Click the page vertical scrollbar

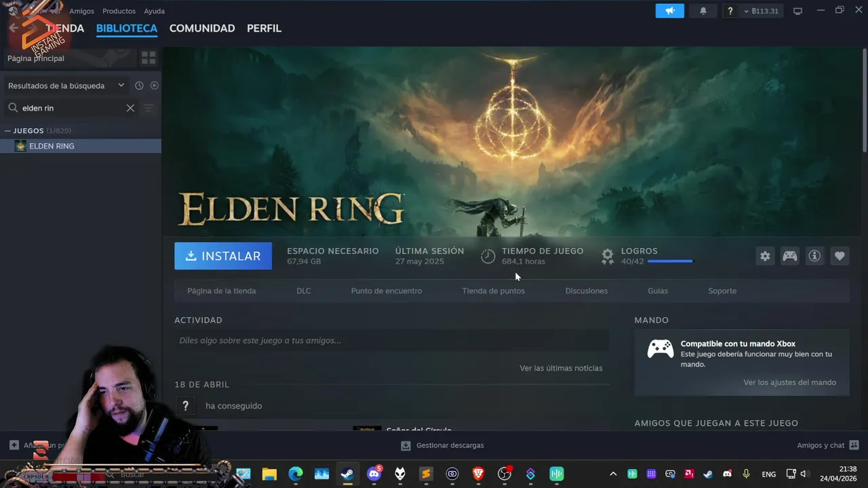[864, 100]
